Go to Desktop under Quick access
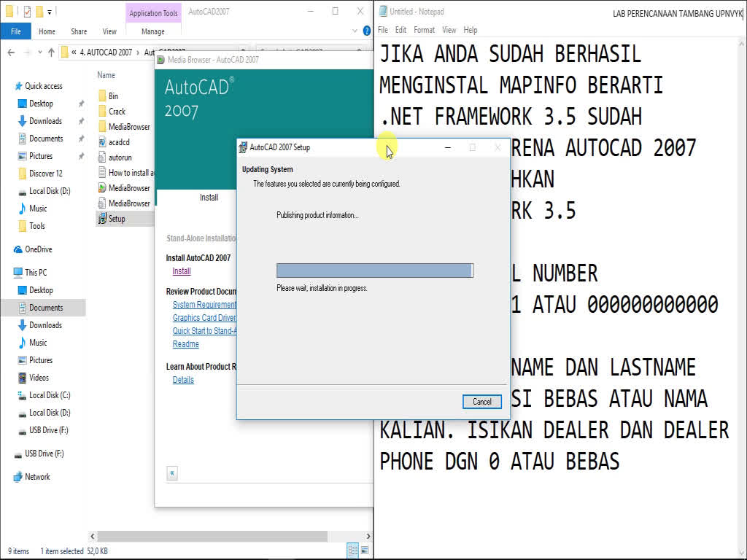747x560 pixels. 36,104
